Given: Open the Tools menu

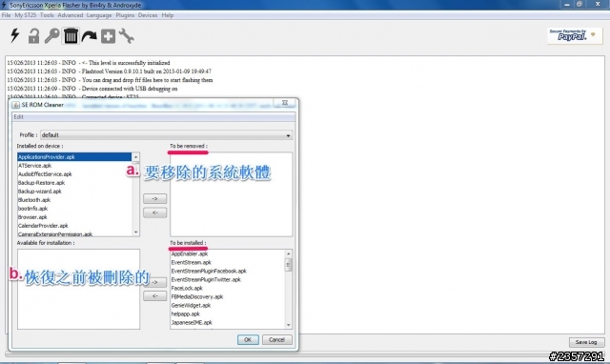Looking at the screenshot, I should 47,15.
